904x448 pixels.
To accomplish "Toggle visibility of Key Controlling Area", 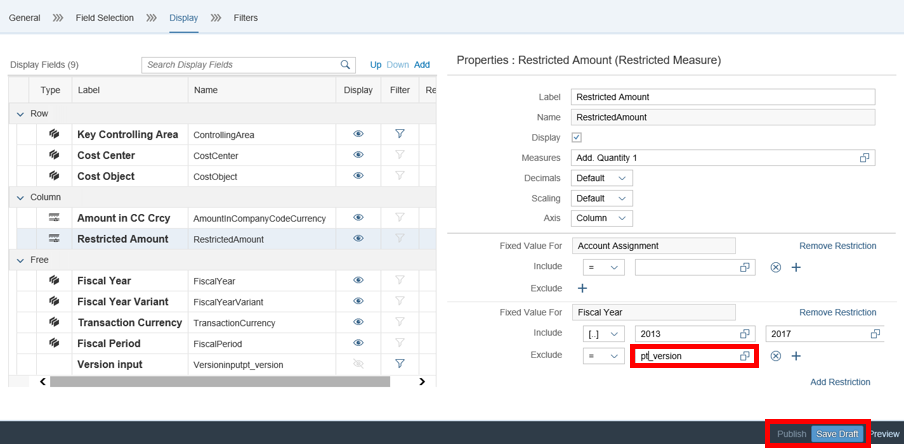I will [x=358, y=134].
